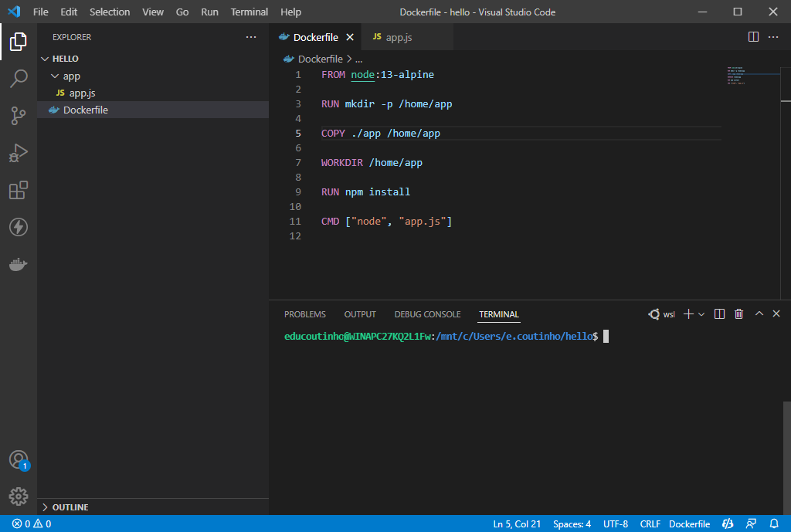Click the CMD instruction on line 11
Screen dimensions: 791x532
pos(330,222)
